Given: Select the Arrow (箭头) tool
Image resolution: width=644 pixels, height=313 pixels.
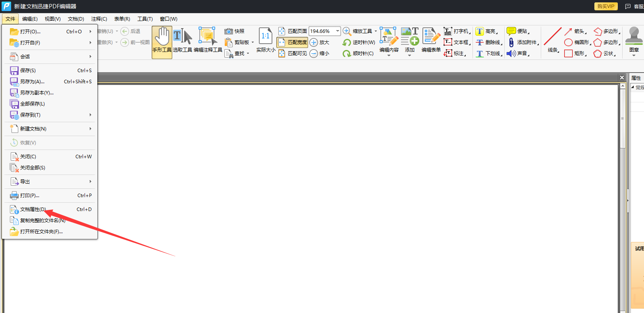Looking at the screenshot, I should coord(575,31).
